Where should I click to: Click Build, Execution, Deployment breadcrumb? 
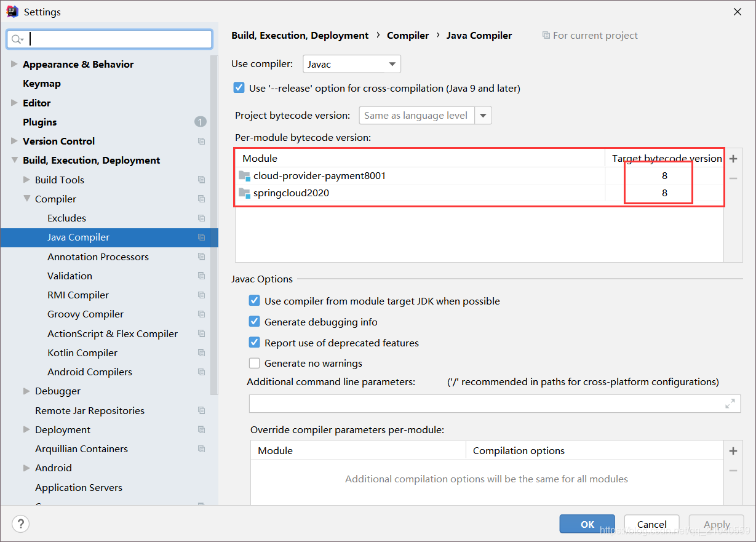300,36
